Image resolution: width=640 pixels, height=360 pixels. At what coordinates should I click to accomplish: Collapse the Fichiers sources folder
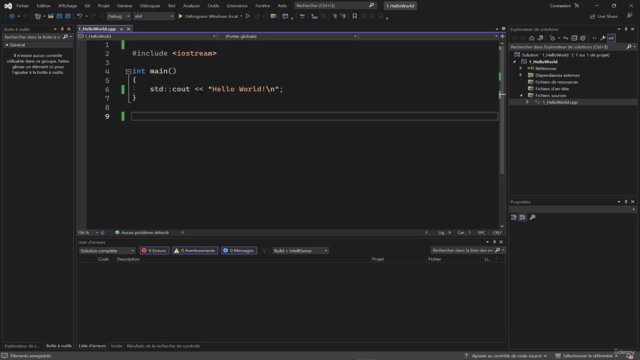[x=521, y=96]
